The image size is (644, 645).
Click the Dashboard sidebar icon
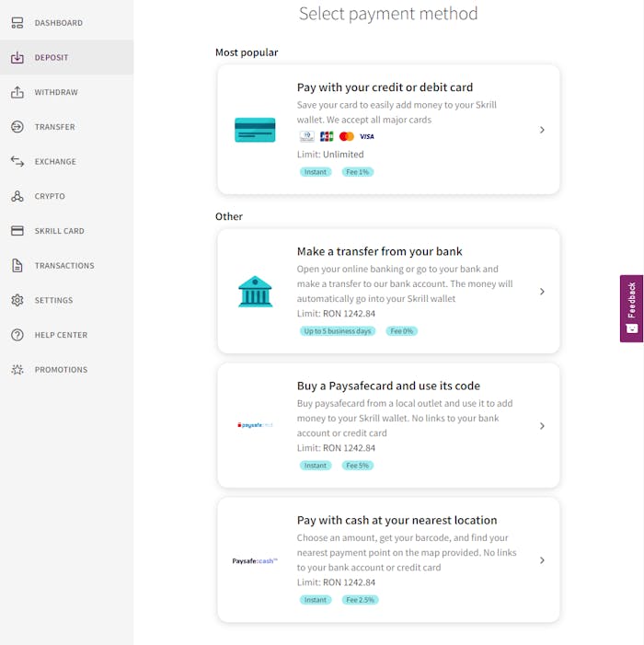click(17, 23)
